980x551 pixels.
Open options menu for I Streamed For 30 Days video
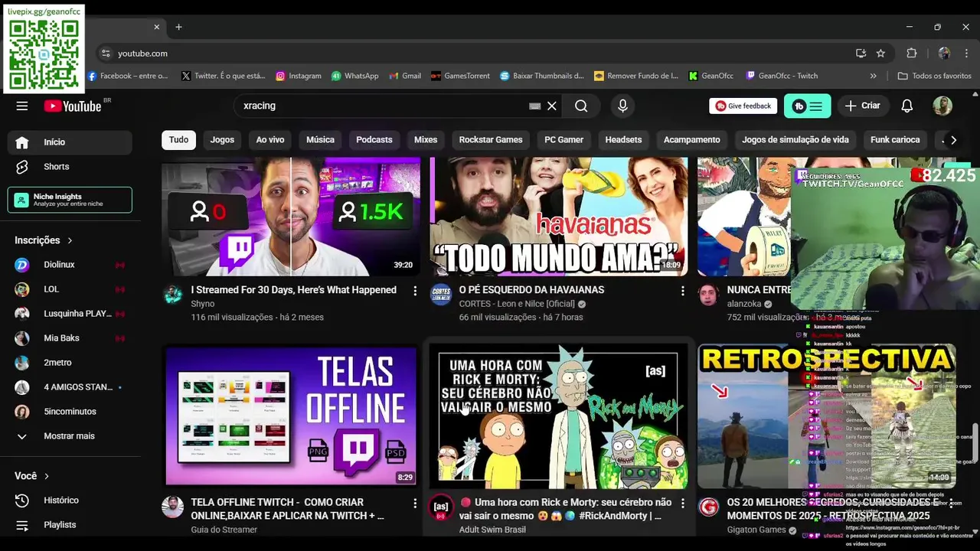415,291
